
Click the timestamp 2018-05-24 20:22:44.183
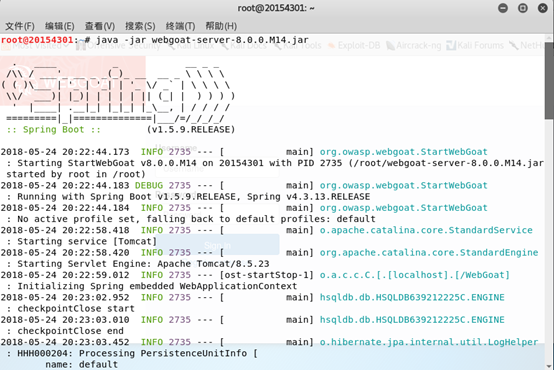(65, 186)
